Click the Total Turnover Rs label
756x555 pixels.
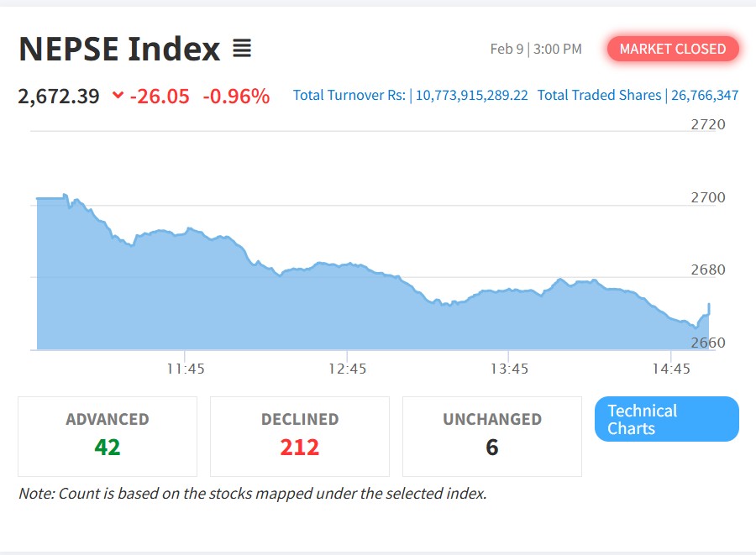click(x=349, y=96)
